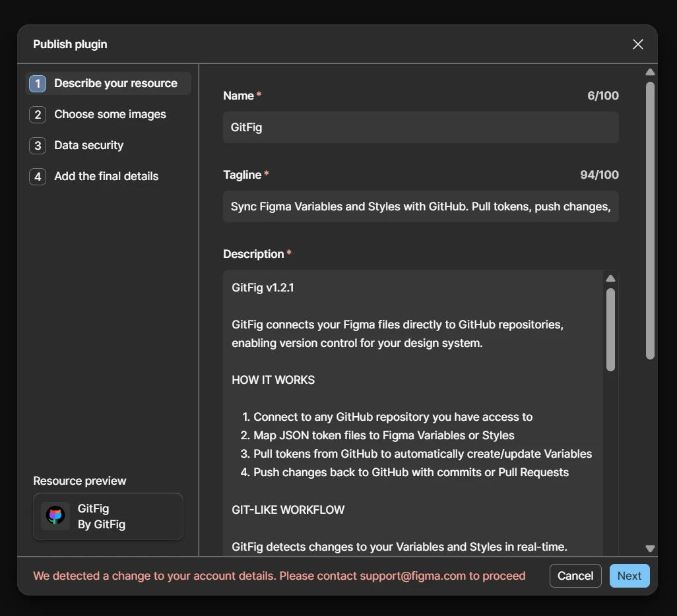Open the Describe your resource step

108,83
